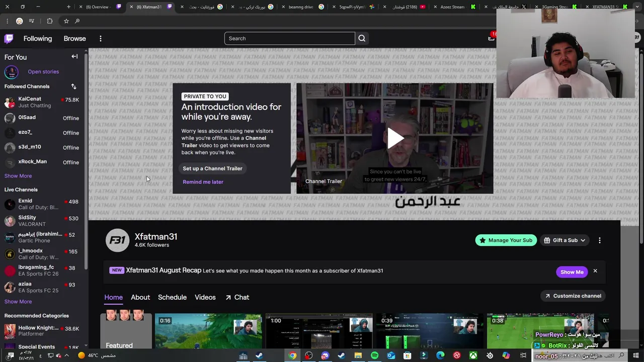Open KaiCenat's live channel

tap(42, 102)
